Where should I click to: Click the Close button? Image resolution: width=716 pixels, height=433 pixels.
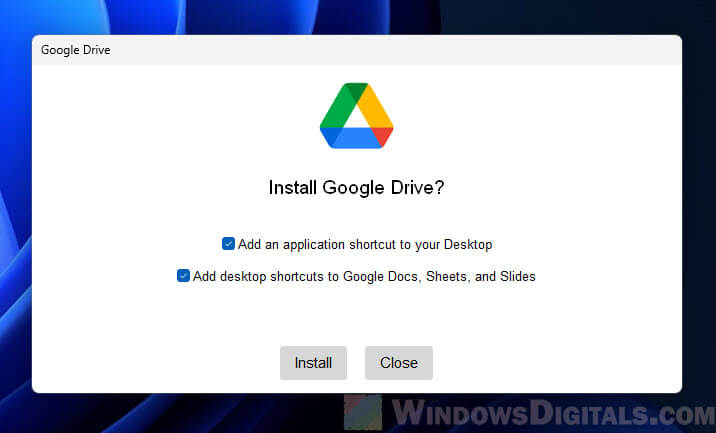tap(399, 363)
